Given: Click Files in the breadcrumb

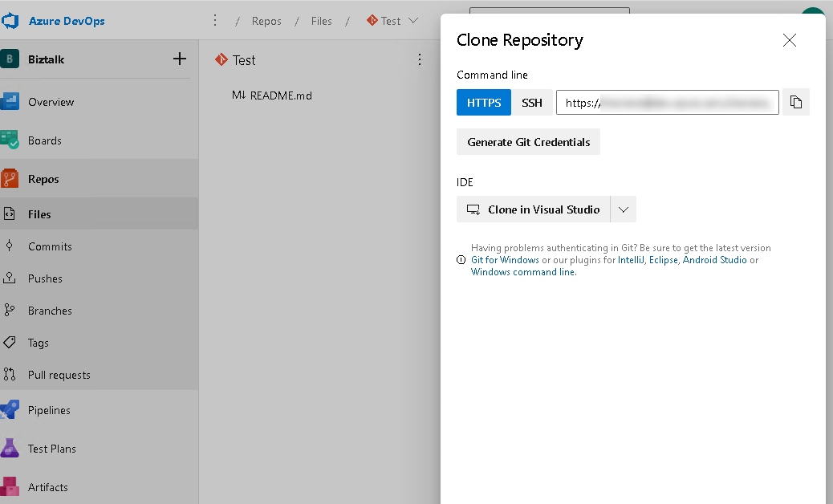Looking at the screenshot, I should pyautogui.click(x=322, y=21).
